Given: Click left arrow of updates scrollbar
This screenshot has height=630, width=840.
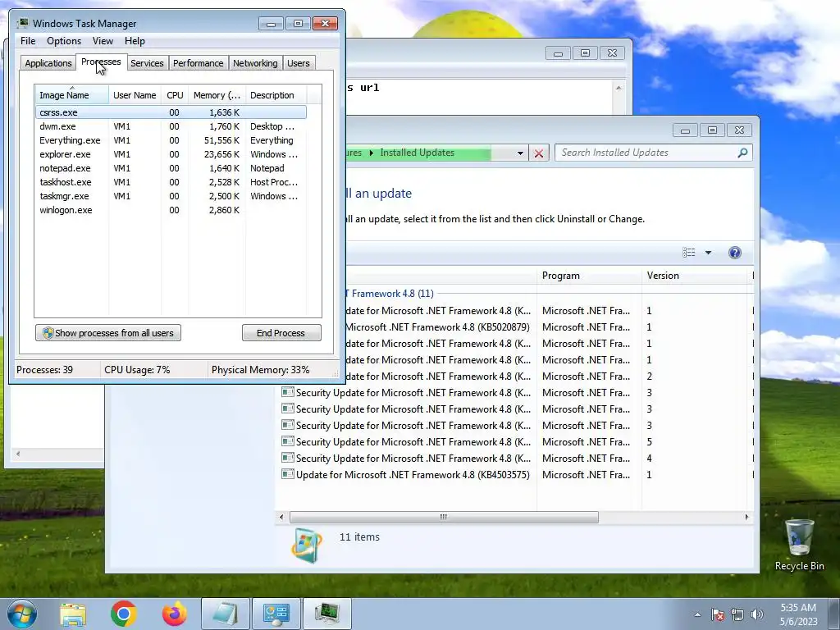Looking at the screenshot, I should [282, 517].
